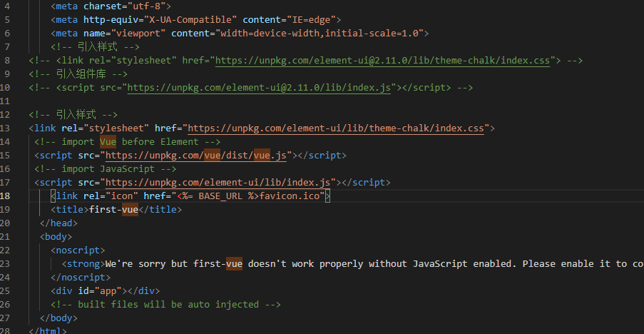Click the opening noscript tag

[x=78, y=250]
